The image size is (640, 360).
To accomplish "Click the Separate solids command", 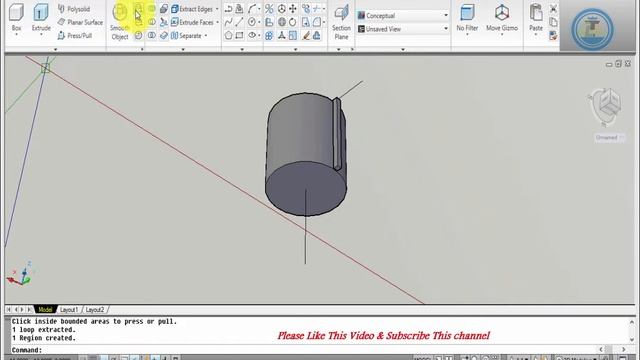I will pyautogui.click(x=186, y=36).
